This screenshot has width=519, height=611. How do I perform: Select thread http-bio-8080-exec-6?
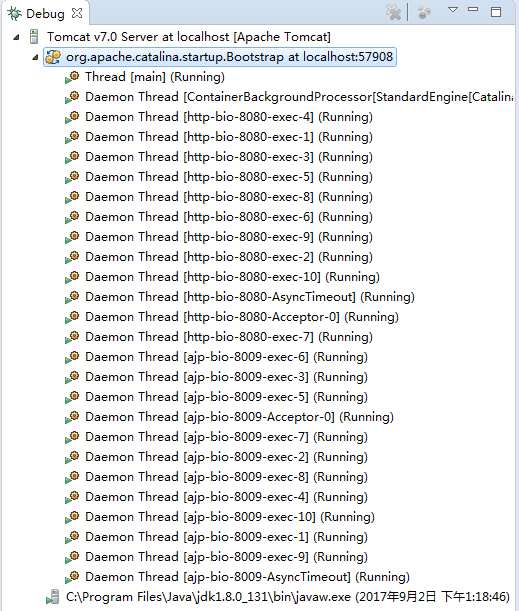229,217
